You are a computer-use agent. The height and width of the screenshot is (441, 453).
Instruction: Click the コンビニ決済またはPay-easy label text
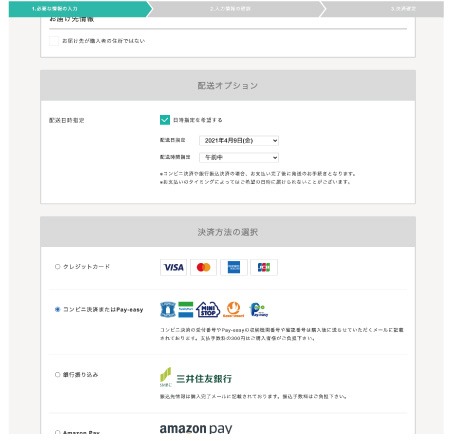[103, 310]
